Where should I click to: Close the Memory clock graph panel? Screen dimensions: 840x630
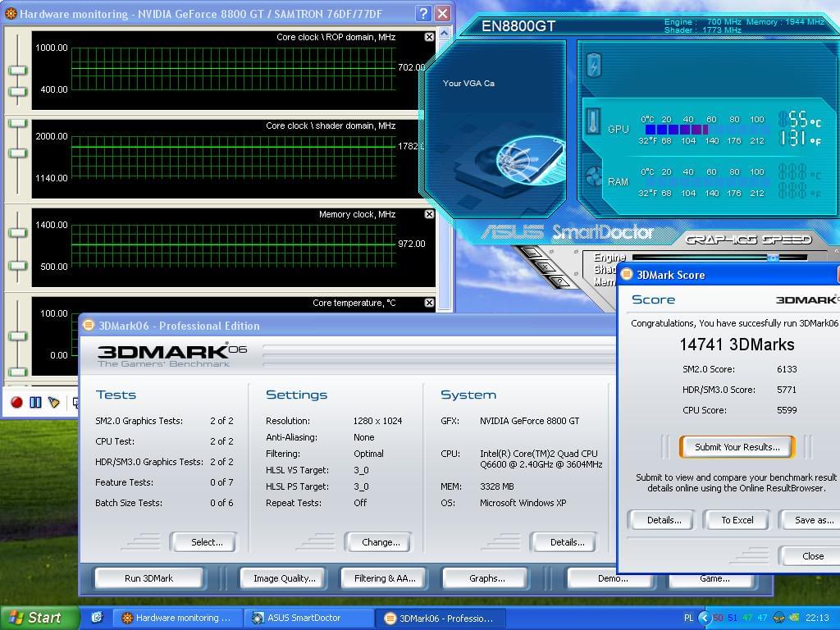429,214
